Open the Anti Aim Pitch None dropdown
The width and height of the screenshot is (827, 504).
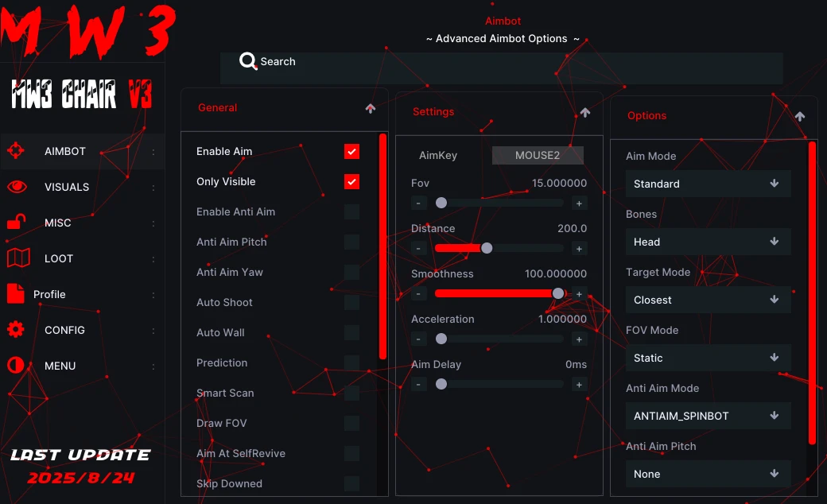(709, 474)
